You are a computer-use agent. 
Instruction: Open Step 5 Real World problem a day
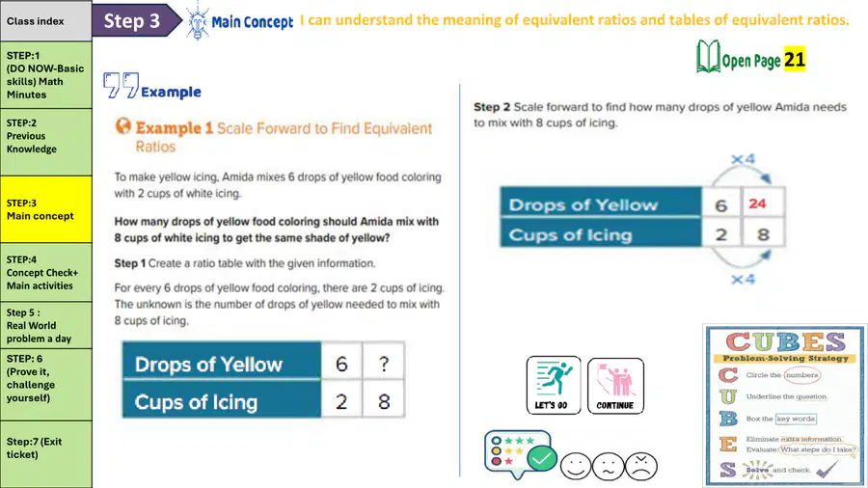[46, 325]
